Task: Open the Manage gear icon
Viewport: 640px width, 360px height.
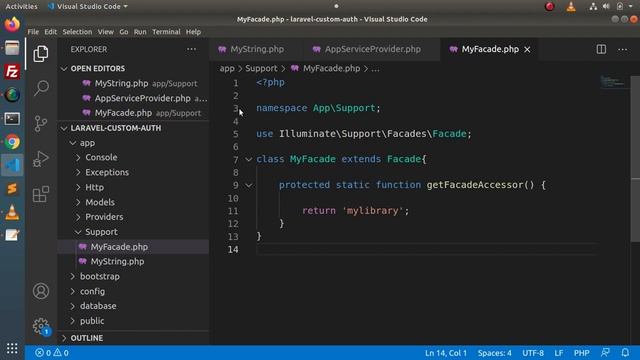Action: [41, 326]
